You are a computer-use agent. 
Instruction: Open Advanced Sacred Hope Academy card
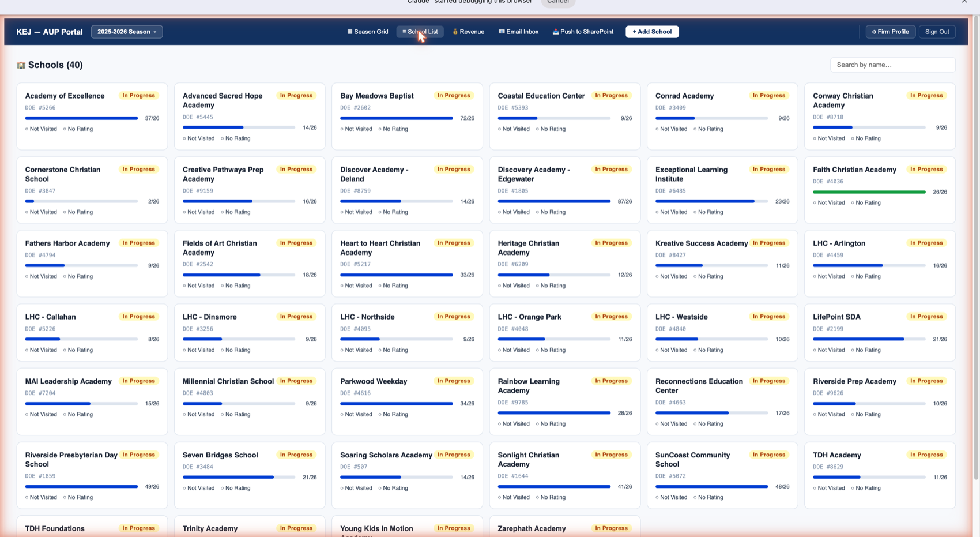pos(250,117)
